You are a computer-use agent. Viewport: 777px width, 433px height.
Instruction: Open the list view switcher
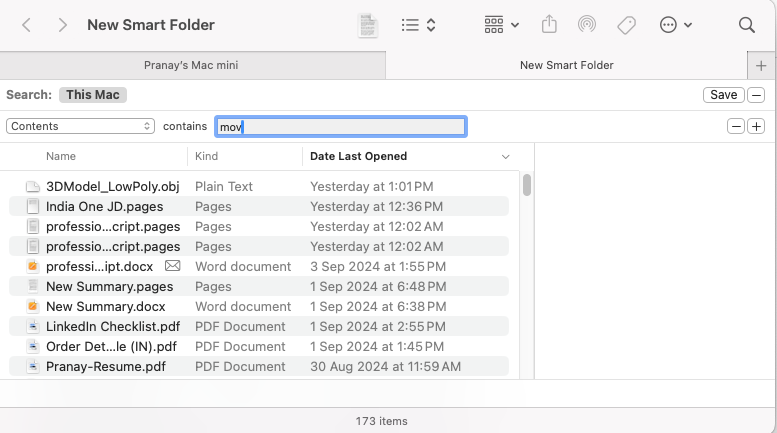coord(419,25)
